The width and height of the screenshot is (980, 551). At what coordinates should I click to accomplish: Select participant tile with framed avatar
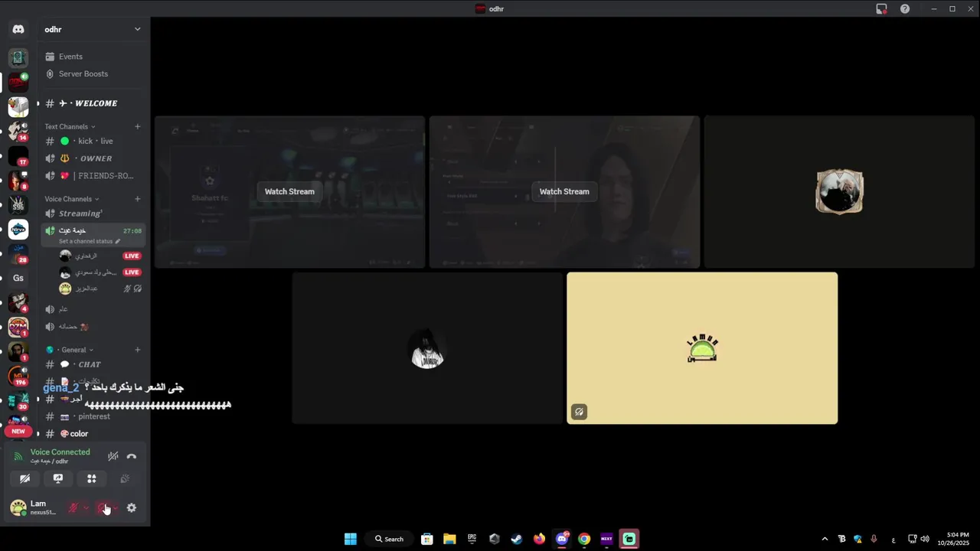(x=839, y=192)
